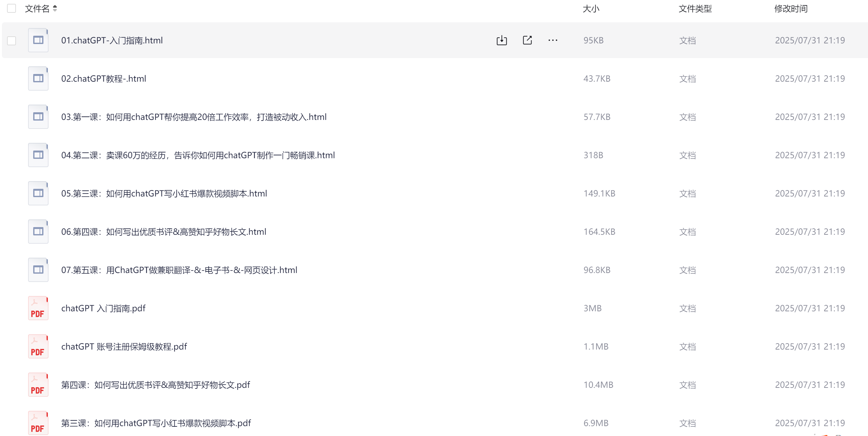The image size is (868, 436).
Task: Open the more options ellipsis for 01.chatGPT-入门指南.html
Action: pos(553,41)
